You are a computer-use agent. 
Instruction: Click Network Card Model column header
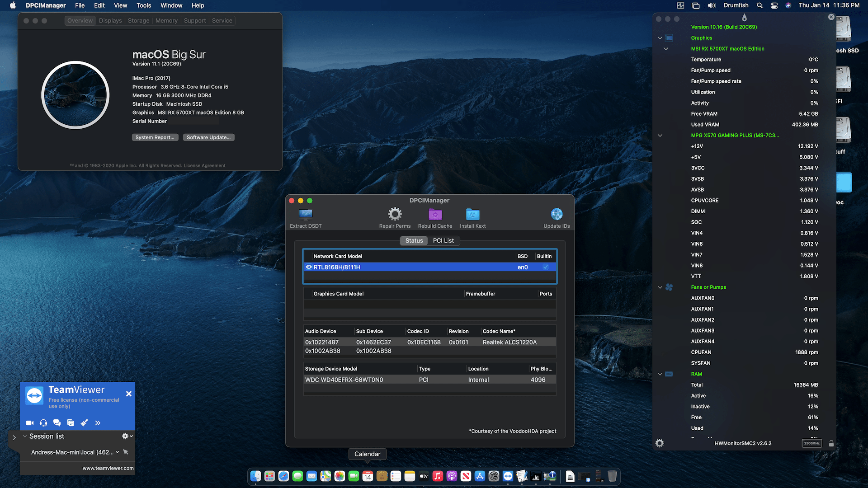click(338, 256)
